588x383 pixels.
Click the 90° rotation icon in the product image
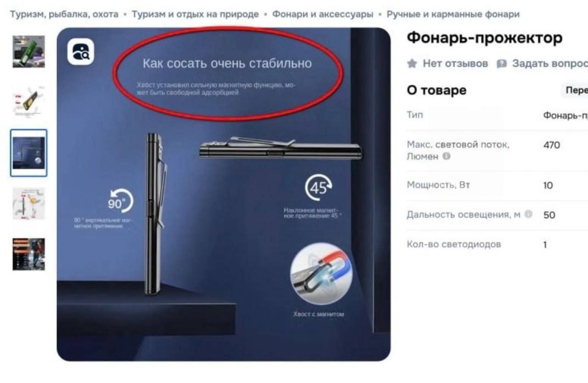pos(121,201)
